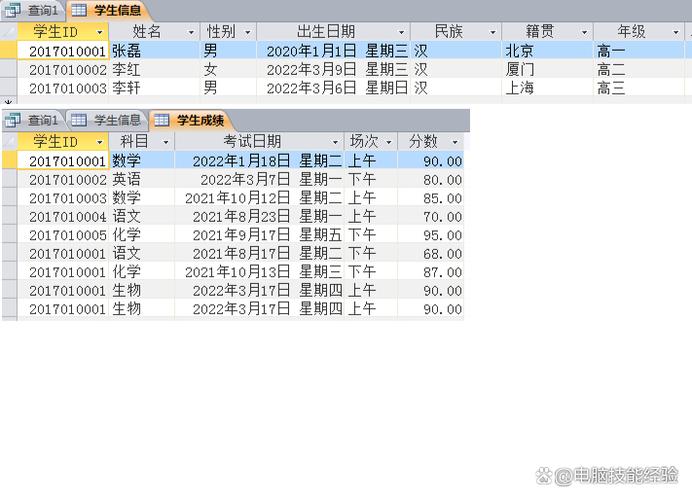The image size is (692, 500).
Task: Open the 年级 column dropdown arrow
Action: tap(676, 32)
